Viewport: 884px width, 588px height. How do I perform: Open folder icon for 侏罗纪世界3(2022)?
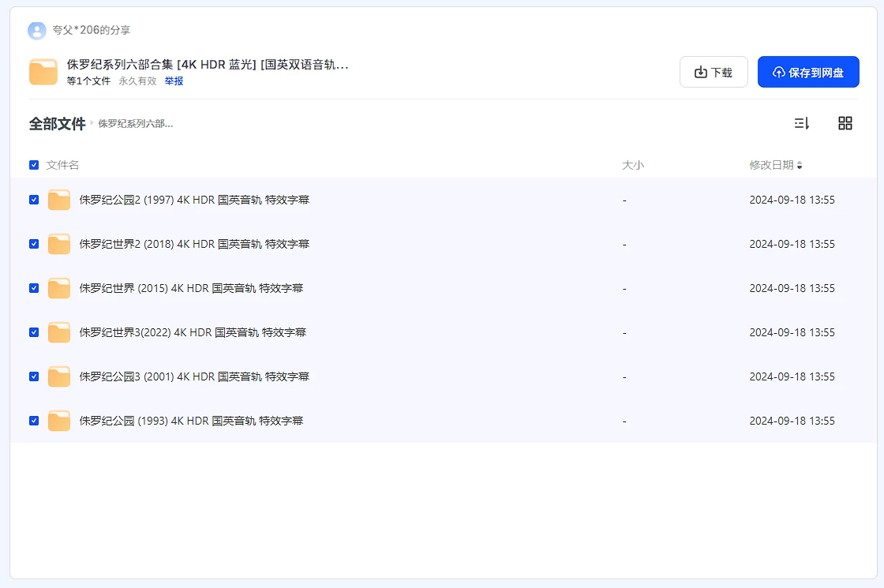[59, 333]
